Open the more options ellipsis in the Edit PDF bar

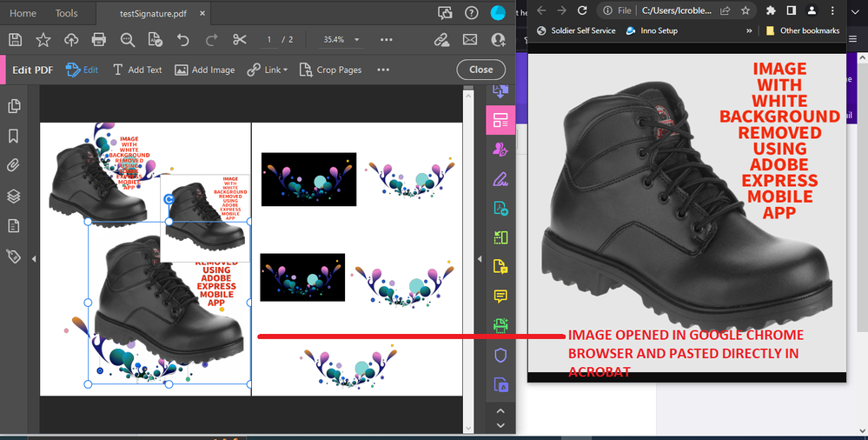(x=383, y=70)
